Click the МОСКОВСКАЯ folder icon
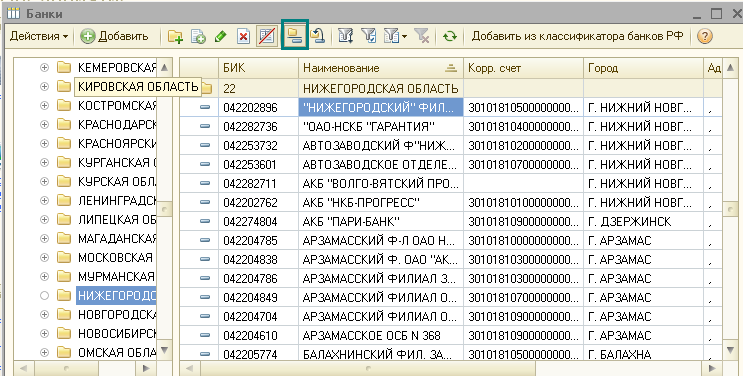Image resolution: width=743 pixels, height=376 pixels. click(x=64, y=257)
